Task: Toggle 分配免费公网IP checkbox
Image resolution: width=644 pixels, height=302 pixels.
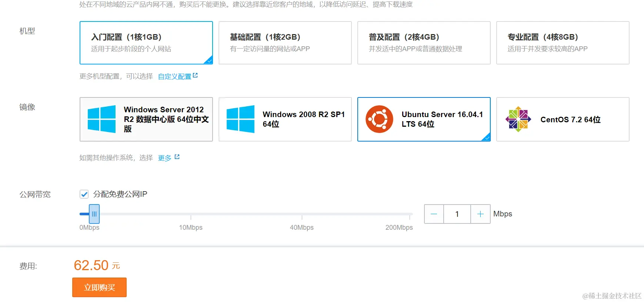Action: pyautogui.click(x=84, y=194)
